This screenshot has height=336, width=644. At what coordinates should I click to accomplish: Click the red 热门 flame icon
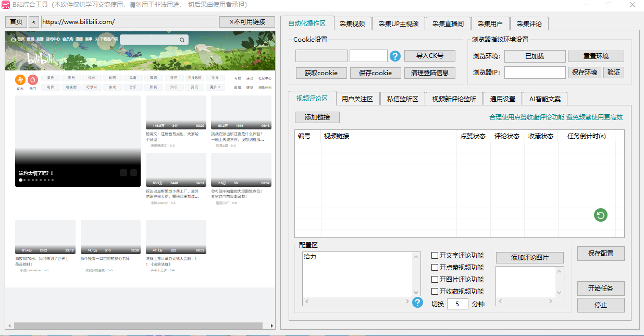pos(32,80)
